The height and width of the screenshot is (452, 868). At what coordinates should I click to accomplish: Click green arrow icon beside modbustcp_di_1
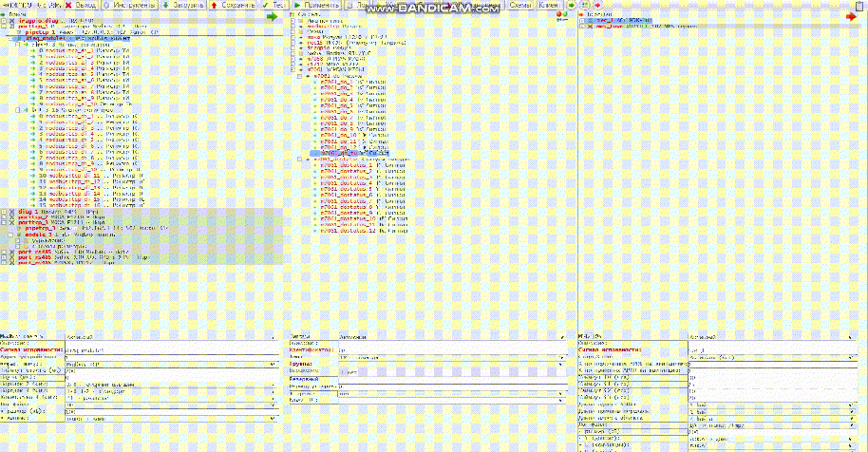click(x=32, y=117)
